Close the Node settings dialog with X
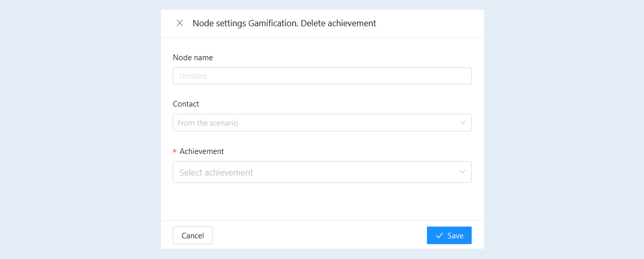Viewport: 644px width, 259px height. tap(180, 23)
